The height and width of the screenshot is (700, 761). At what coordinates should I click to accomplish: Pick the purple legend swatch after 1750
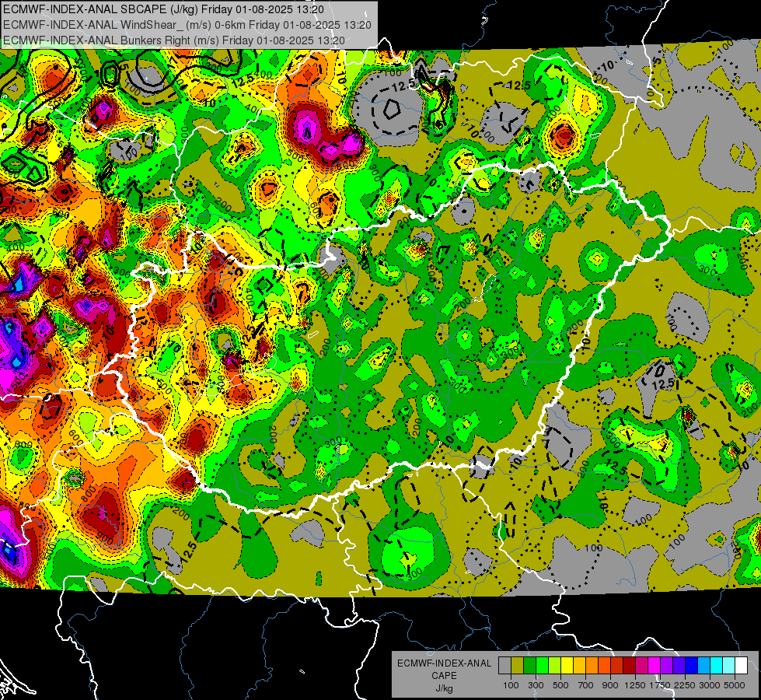click(x=666, y=666)
